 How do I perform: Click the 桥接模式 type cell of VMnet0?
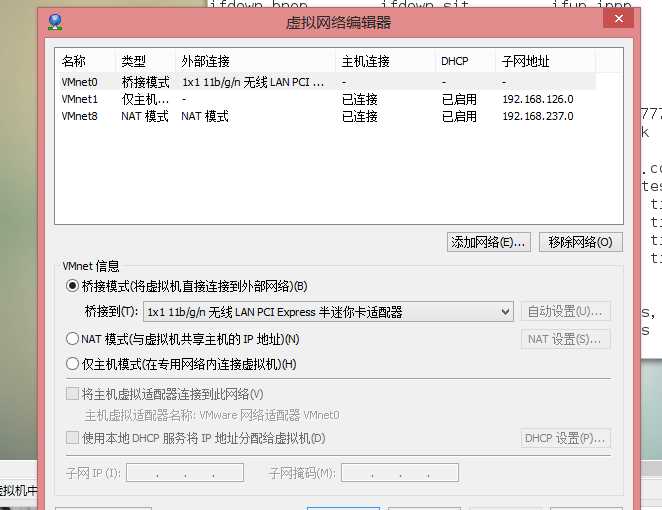pos(146,82)
